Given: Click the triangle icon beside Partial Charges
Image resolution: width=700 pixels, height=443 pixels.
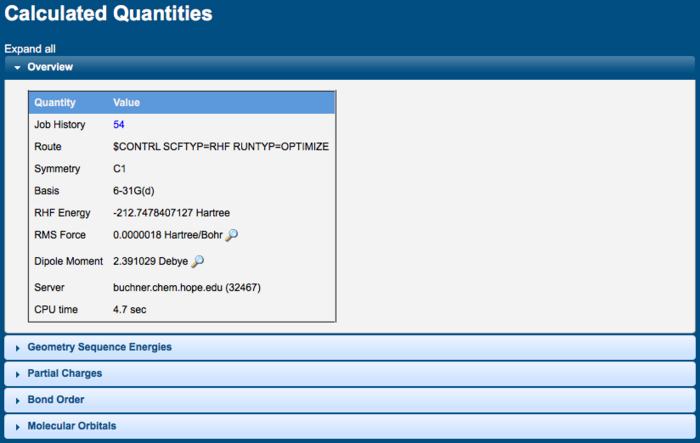Looking at the screenshot, I should pos(17,374).
